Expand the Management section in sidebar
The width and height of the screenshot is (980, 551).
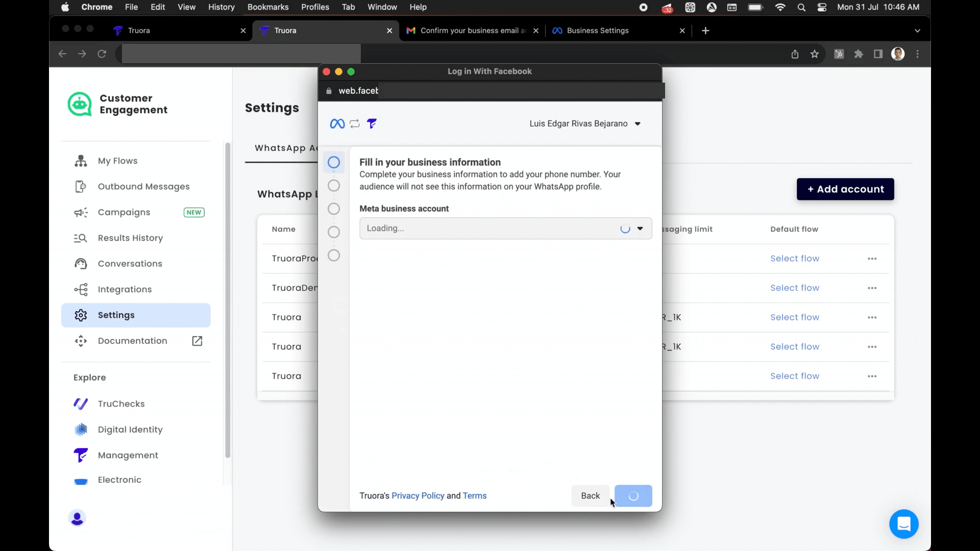pos(128,455)
